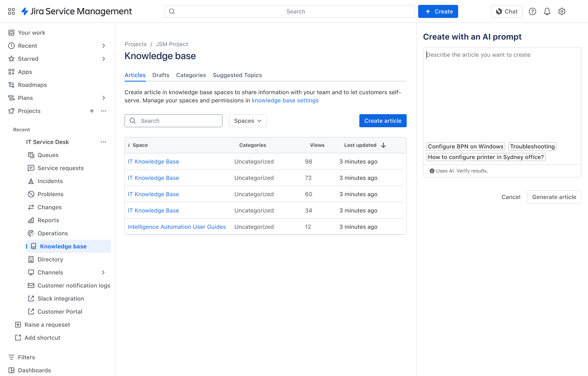Screen dimensions: 588x376
Task: Click the JSM Project breadcrumb link
Action: pos(172,44)
